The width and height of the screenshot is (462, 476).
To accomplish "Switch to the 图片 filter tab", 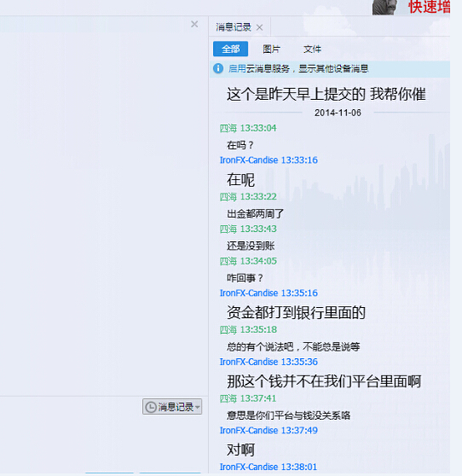I will [x=271, y=49].
